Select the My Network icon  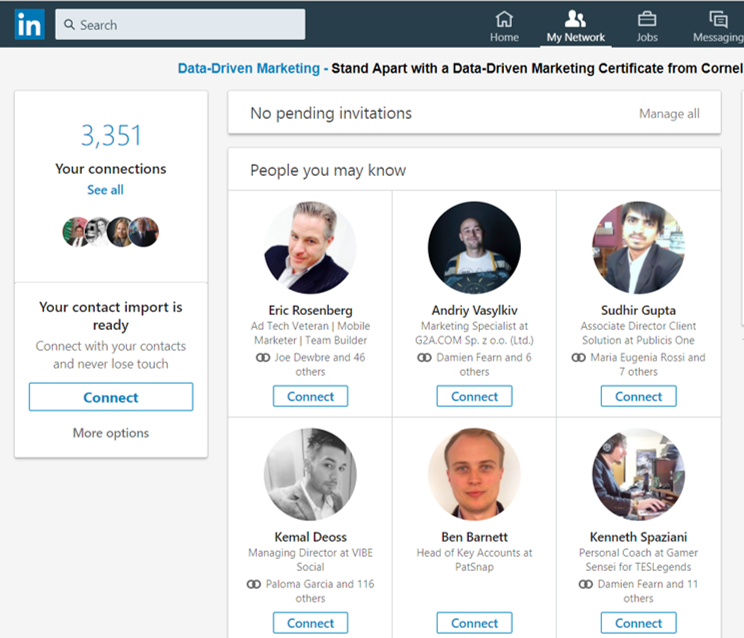(575, 19)
